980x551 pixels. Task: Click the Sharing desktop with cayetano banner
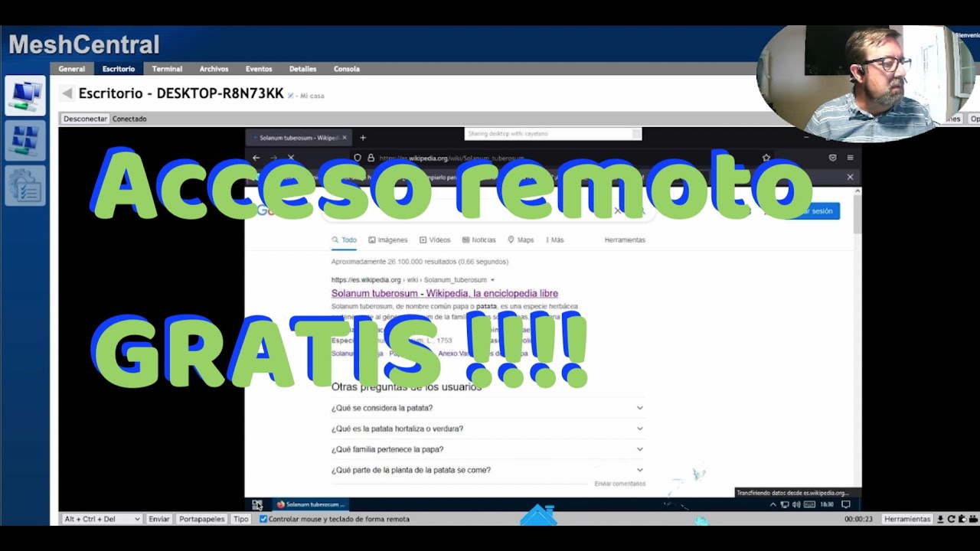553,133
